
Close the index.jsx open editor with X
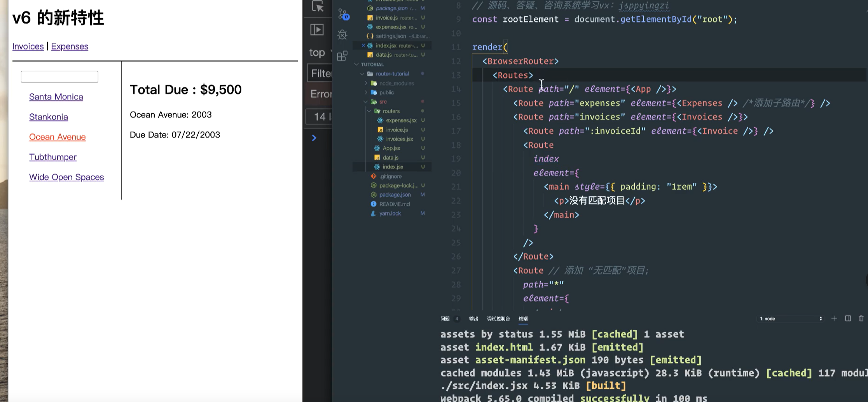point(363,45)
